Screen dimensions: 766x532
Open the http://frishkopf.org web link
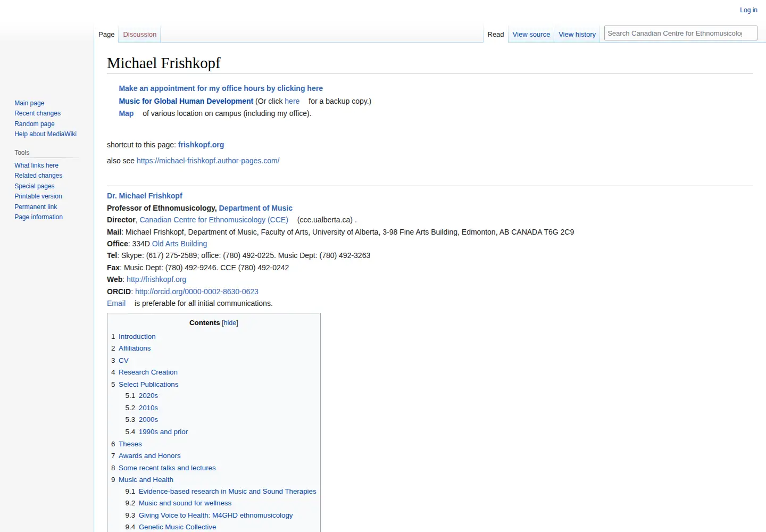(x=156, y=279)
